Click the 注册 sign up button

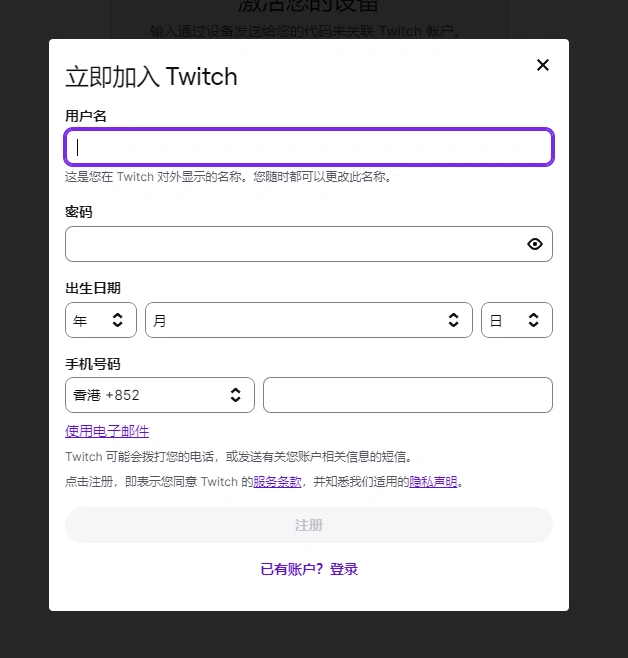pyautogui.click(x=309, y=525)
